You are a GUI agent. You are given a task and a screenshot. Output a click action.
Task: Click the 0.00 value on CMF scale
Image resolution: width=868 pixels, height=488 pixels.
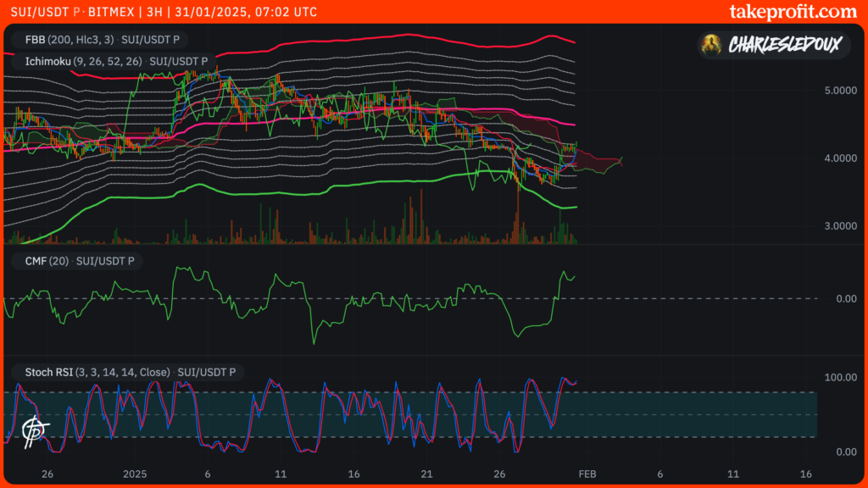pyautogui.click(x=849, y=298)
